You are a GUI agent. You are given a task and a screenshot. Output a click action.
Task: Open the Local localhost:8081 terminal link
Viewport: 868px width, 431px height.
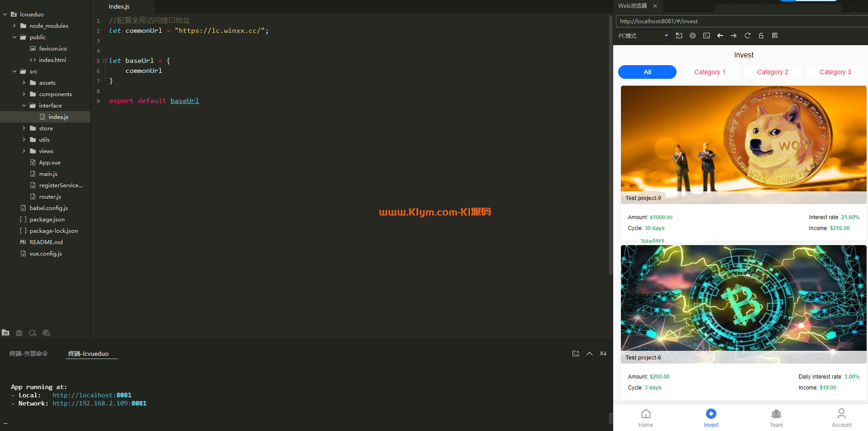[x=92, y=395]
